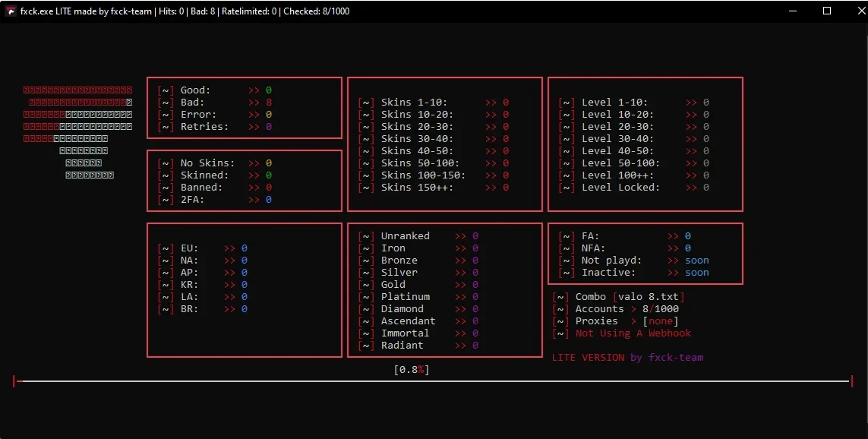The image size is (868, 439).
Task: Click the combo file name 'valo 8.txt'
Action: coord(649,297)
